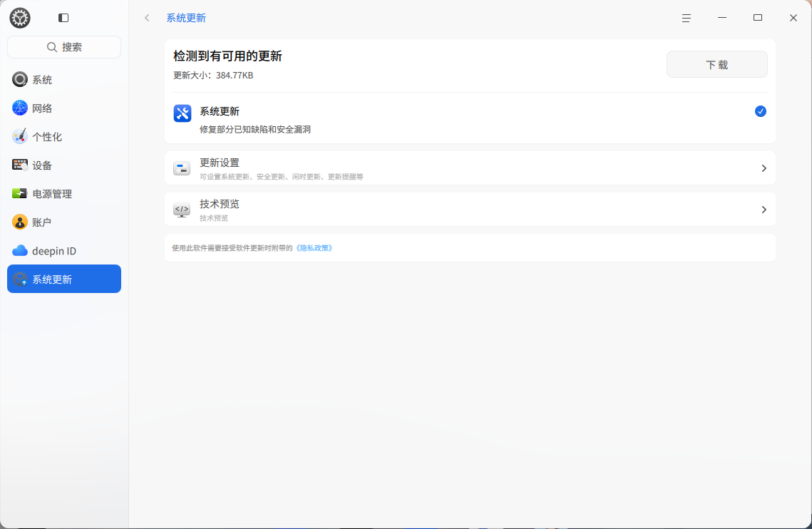The width and height of the screenshot is (812, 529).
Task: Open the 《隐私政策》 link
Action: click(x=313, y=248)
